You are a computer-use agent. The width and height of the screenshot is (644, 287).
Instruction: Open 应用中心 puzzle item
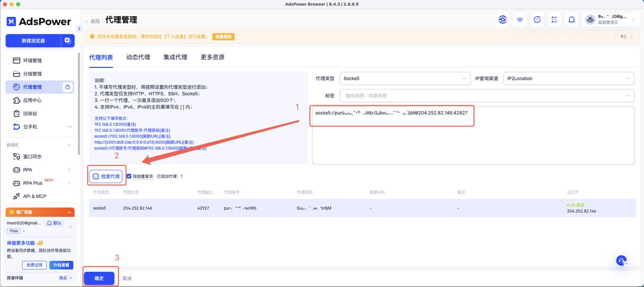click(32, 100)
